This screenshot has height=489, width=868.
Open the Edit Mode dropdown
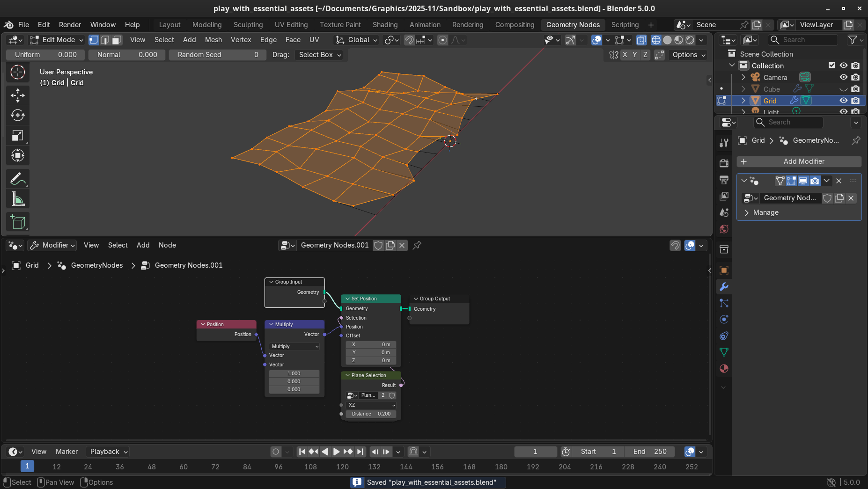[x=56, y=40]
